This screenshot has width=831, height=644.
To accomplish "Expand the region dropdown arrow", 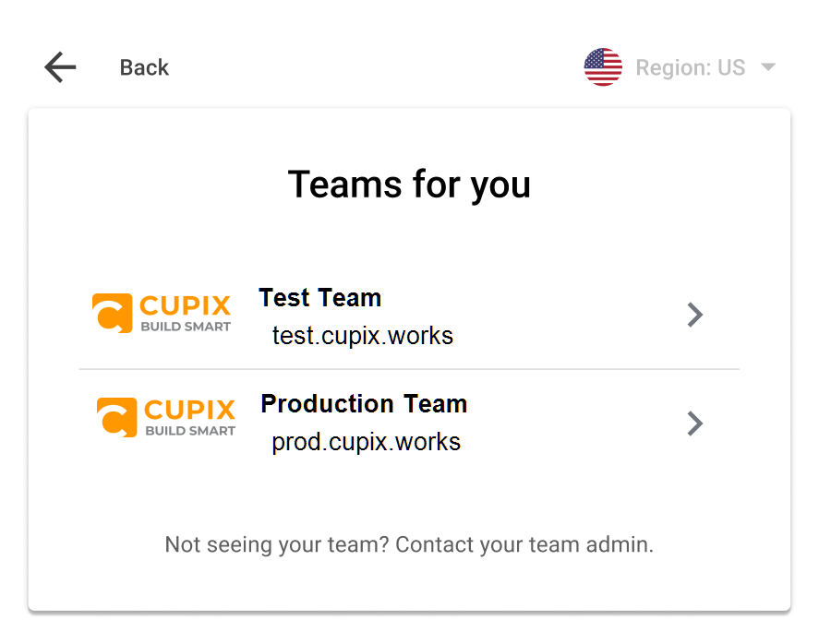I will point(768,67).
